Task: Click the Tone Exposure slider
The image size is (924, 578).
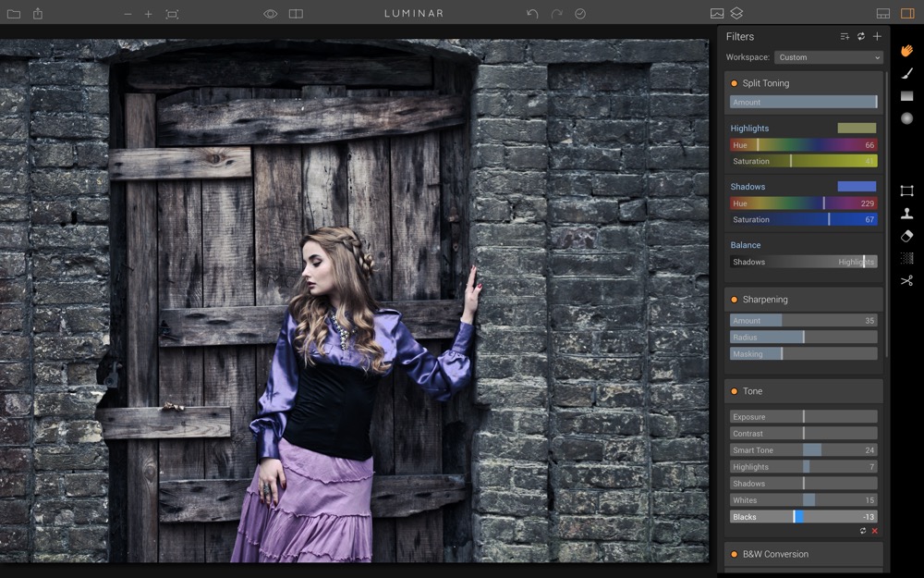Action: pyautogui.click(x=804, y=417)
